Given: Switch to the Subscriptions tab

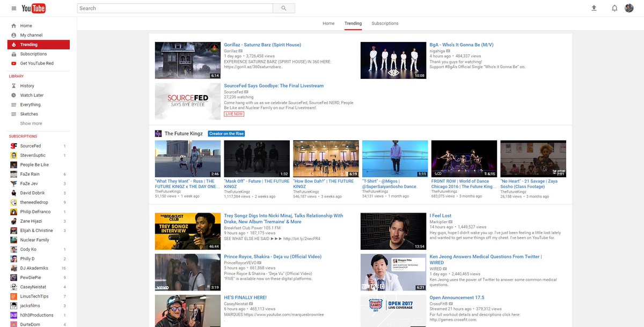Looking at the screenshot, I should [385, 24].
